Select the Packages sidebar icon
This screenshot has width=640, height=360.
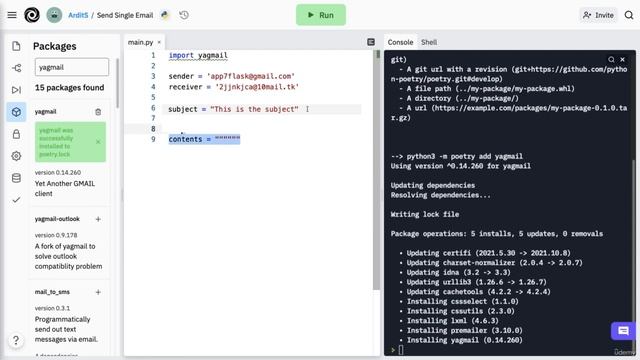pos(16,112)
